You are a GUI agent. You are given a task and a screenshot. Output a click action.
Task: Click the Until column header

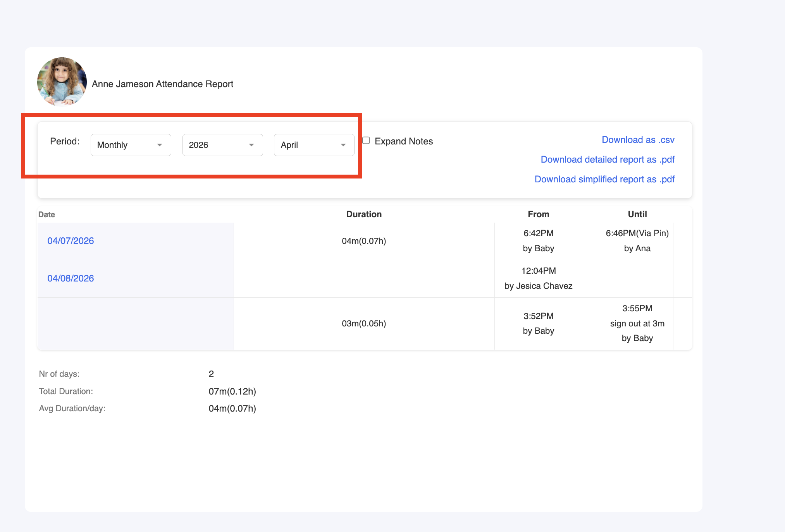tap(637, 214)
